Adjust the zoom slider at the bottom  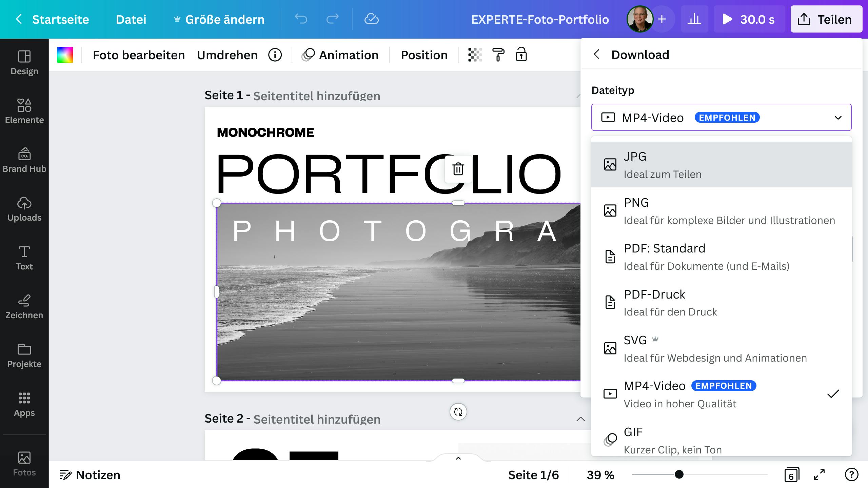(680, 475)
